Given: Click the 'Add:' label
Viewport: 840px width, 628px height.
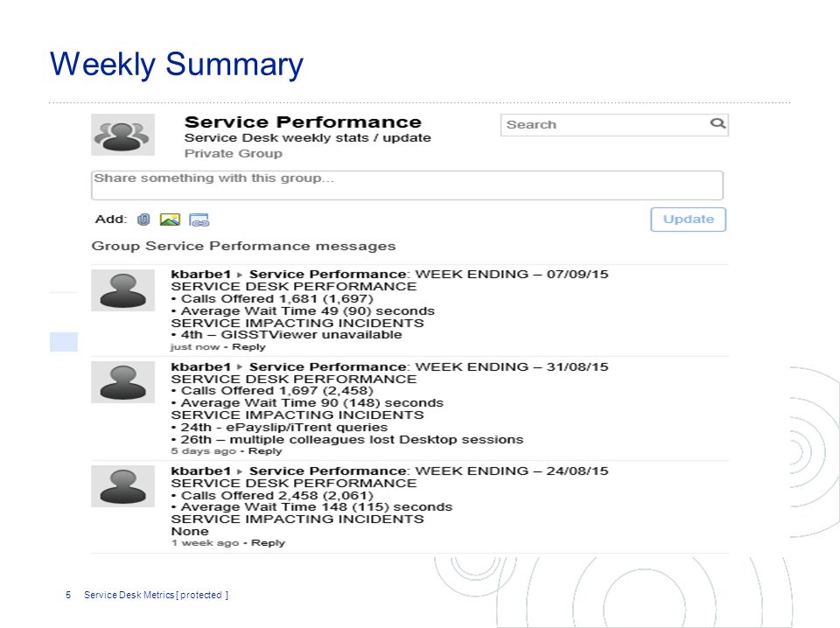Looking at the screenshot, I should point(111,219).
